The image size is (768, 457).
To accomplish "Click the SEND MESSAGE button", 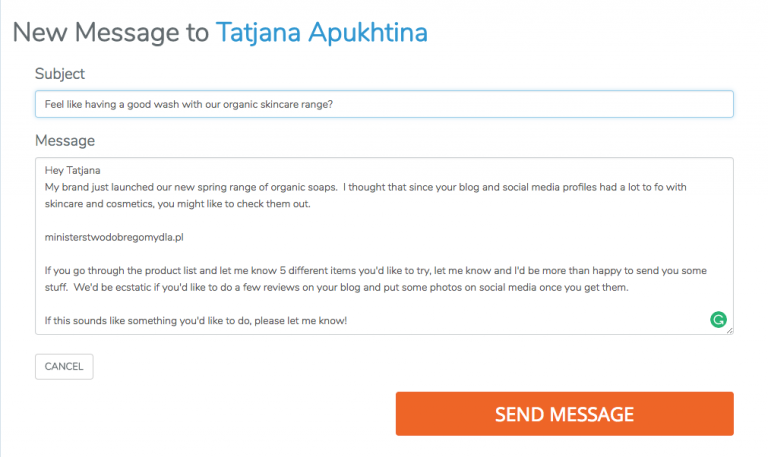I will tap(564, 414).
